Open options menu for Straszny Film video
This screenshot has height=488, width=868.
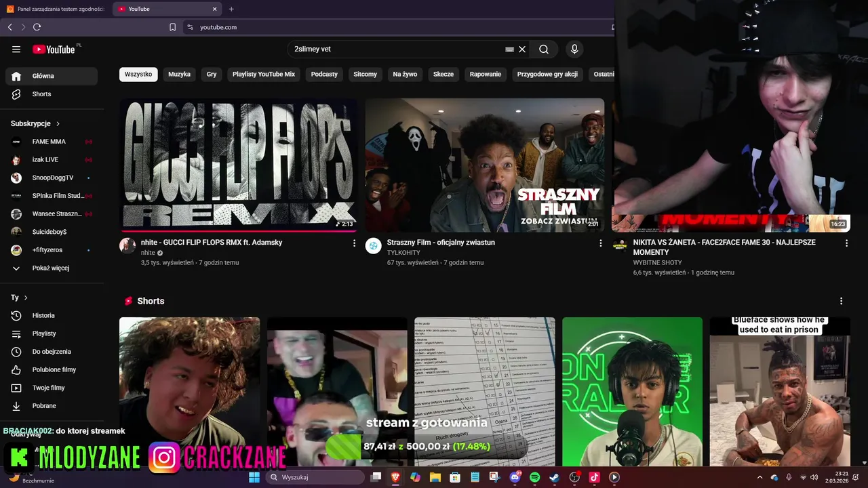pos(600,243)
